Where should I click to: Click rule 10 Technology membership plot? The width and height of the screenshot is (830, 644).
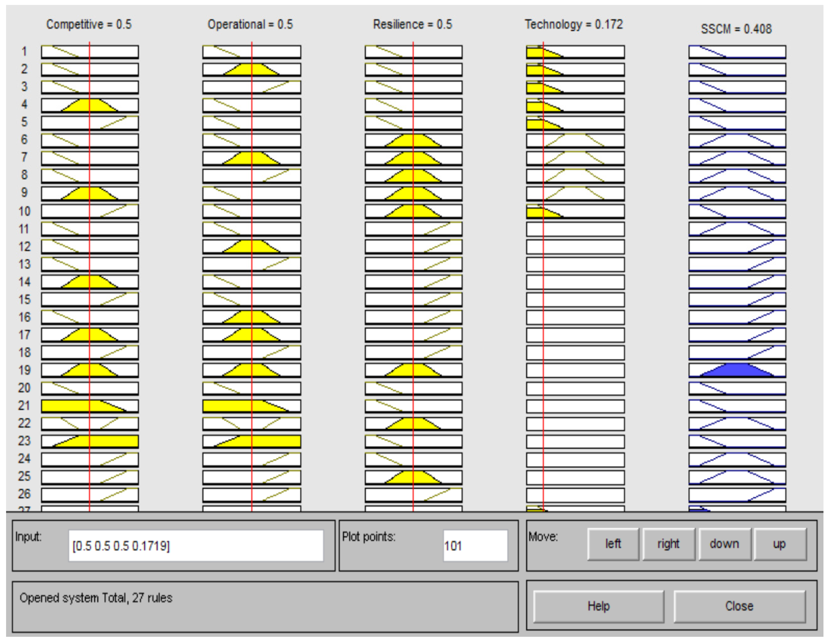tap(575, 211)
